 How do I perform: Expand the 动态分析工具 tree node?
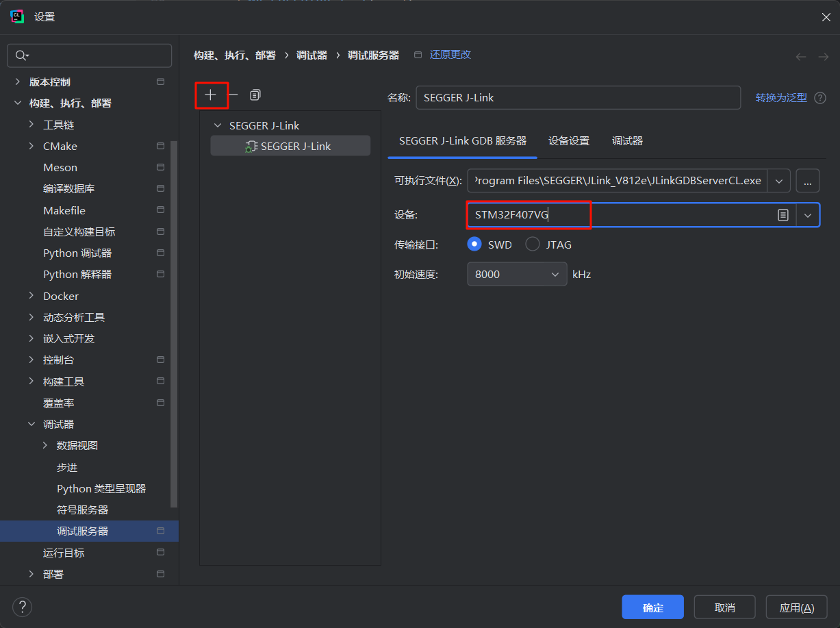point(31,317)
